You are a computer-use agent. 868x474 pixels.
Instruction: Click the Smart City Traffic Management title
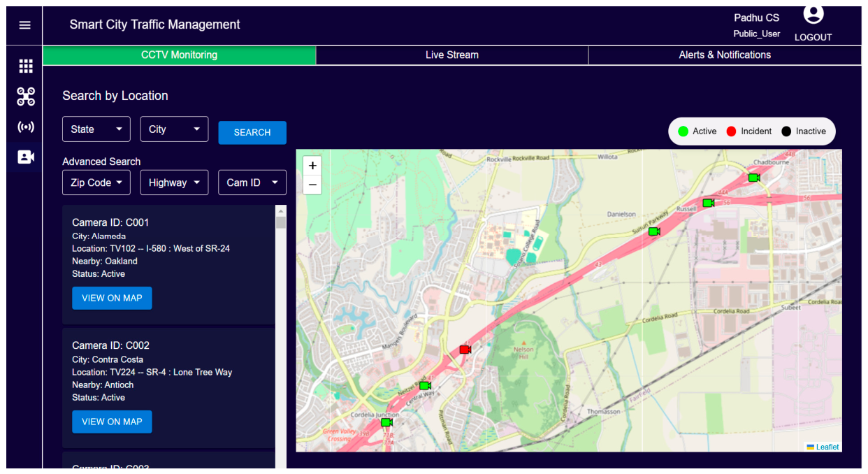(154, 24)
